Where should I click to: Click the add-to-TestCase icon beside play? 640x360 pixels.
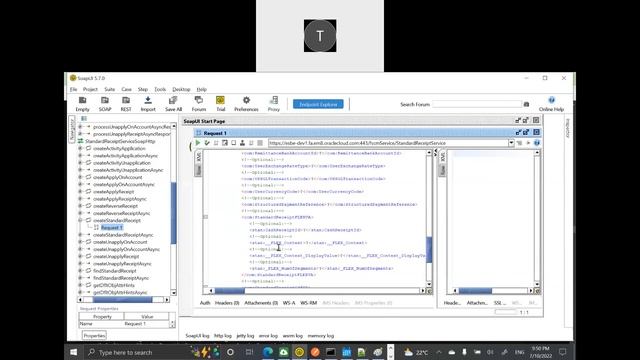pyautogui.click(x=207, y=143)
